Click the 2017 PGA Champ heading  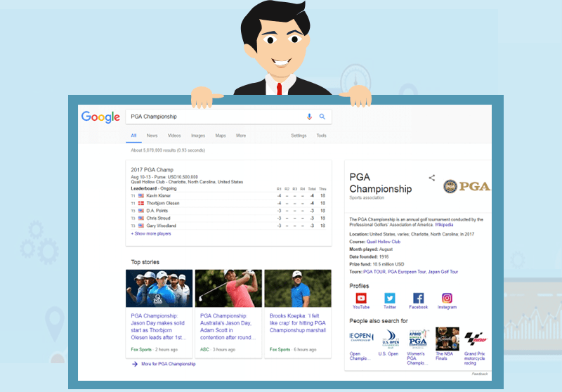pos(152,170)
